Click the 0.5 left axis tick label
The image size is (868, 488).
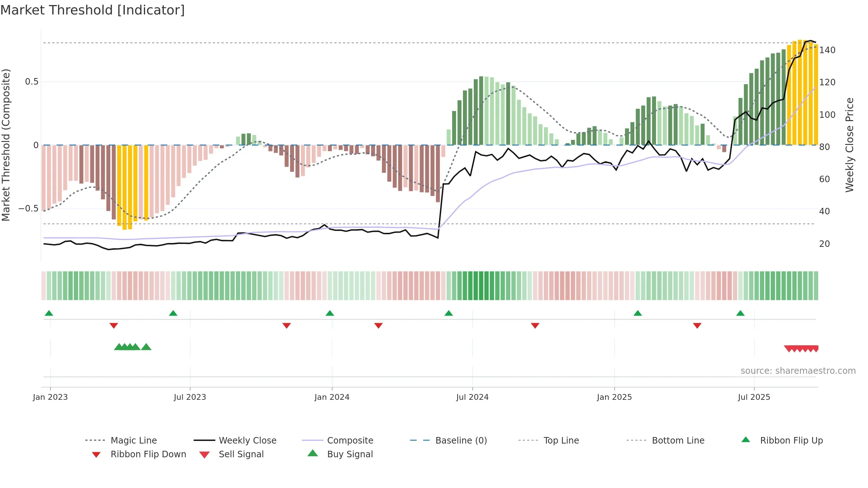[x=31, y=82]
